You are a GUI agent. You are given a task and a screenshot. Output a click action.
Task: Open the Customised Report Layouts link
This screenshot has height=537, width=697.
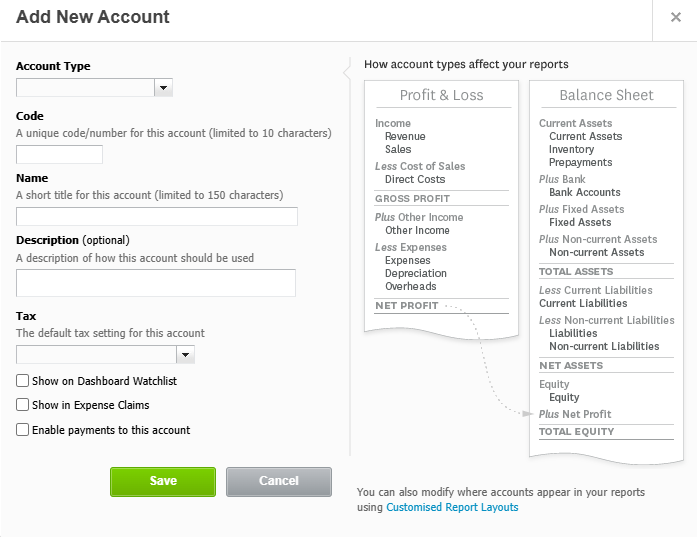(452, 507)
